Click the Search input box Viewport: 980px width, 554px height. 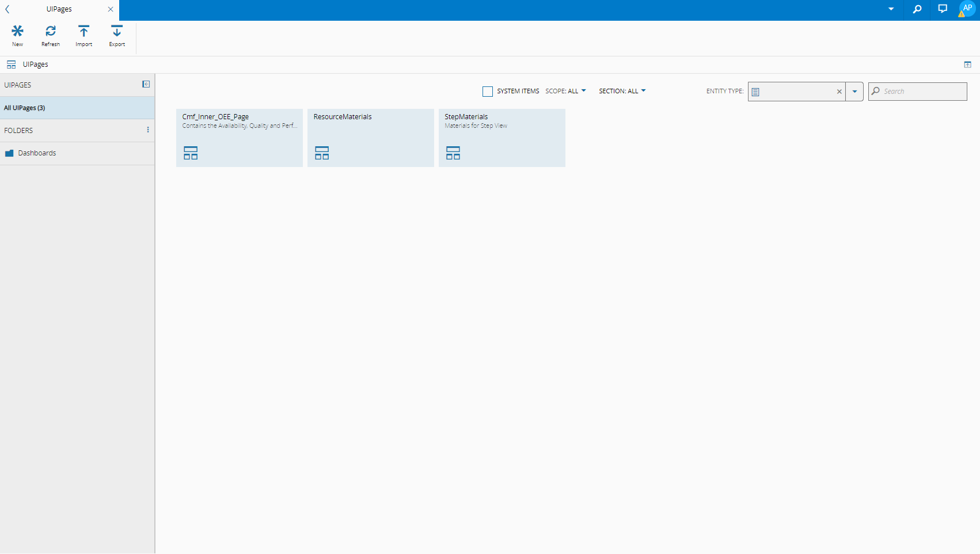click(918, 92)
